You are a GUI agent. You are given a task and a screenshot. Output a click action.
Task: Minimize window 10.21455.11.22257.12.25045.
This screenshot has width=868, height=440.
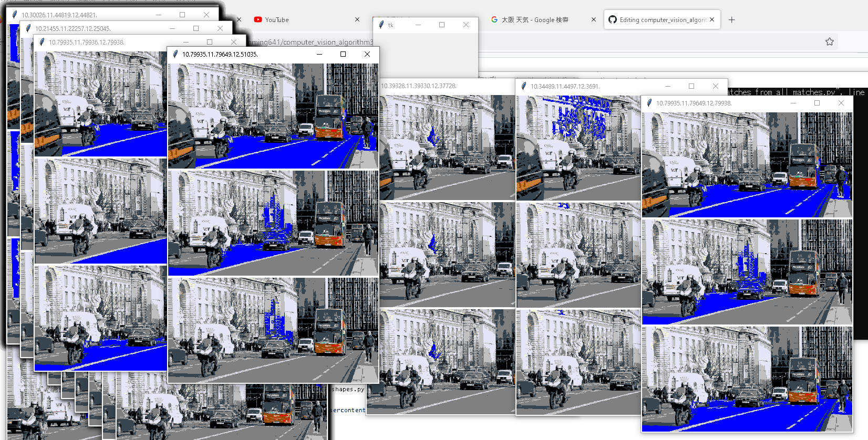click(x=172, y=28)
